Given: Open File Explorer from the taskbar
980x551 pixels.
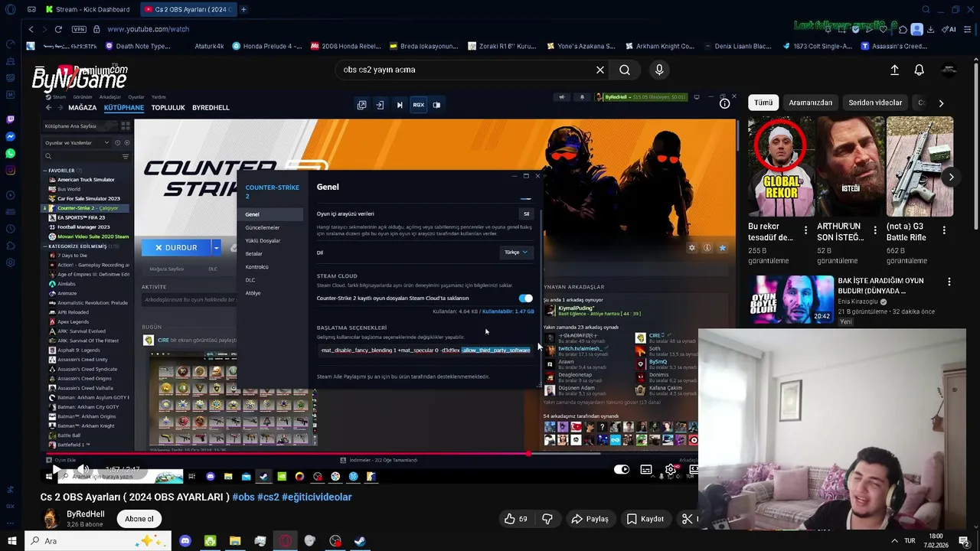Looking at the screenshot, I should point(235,541).
